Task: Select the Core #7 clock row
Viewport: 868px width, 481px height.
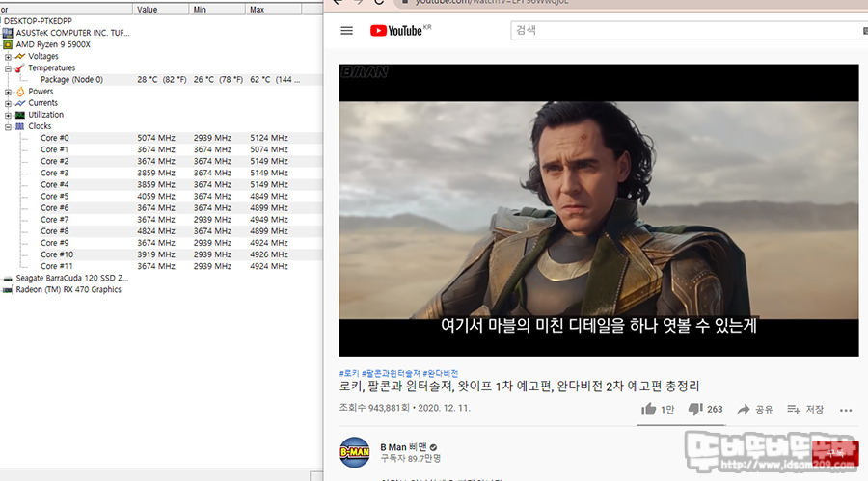Action: [161, 219]
